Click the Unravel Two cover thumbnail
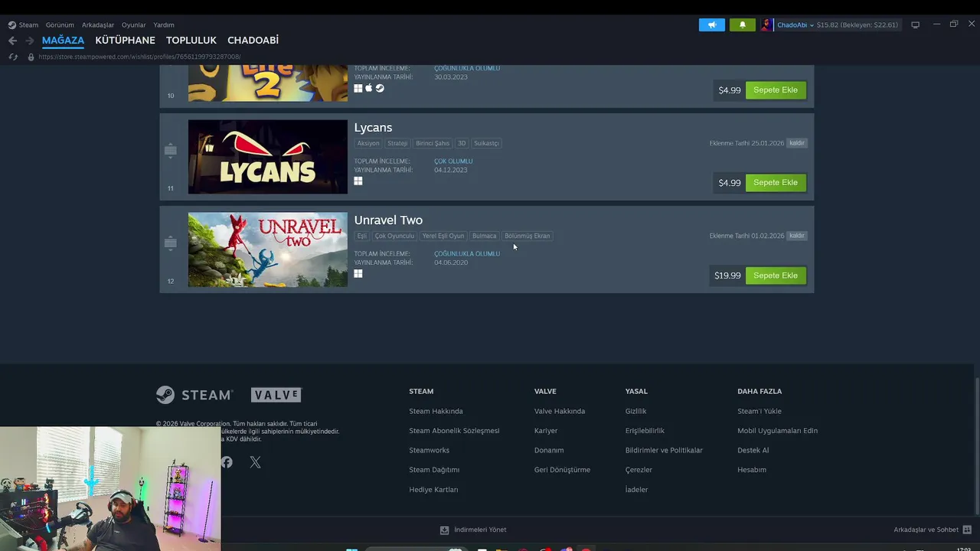980x551 pixels. pyautogui.click(x=268, y=249)
